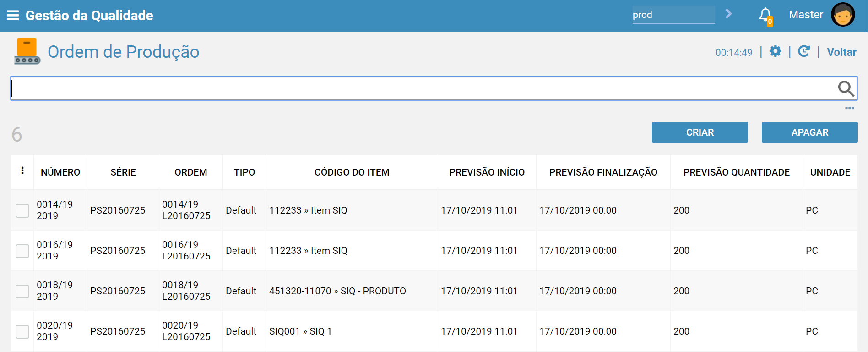Click the CRIAR button

click(x=700, y=132)
